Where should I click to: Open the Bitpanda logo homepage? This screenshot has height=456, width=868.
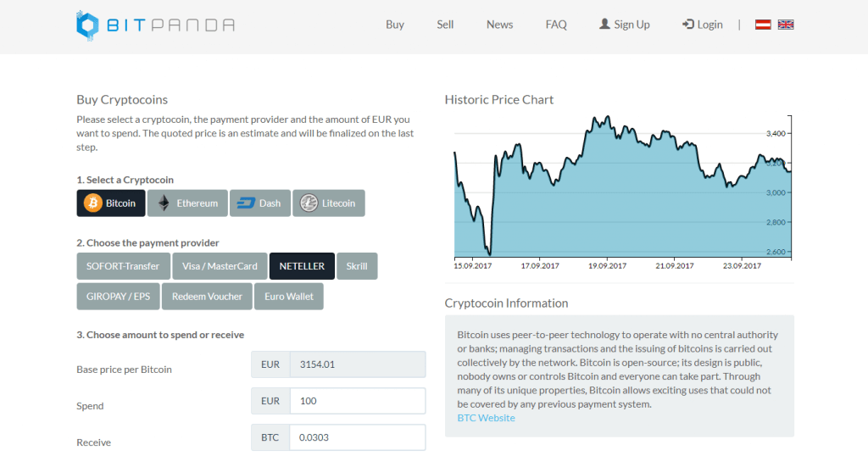[x=156, y=25]
